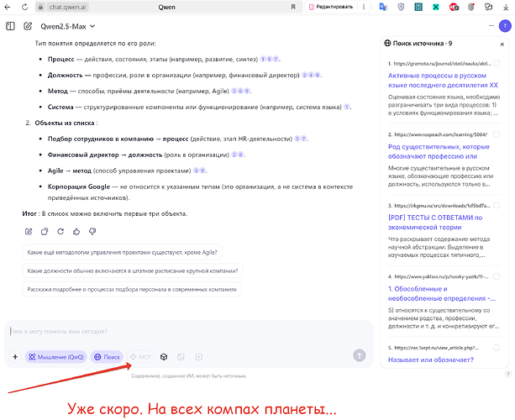Image resolution: width=515 pixels, height=420 pixels.
Task: Toggle Мышление (QwQ) mode
Action: tap(55, 357)
